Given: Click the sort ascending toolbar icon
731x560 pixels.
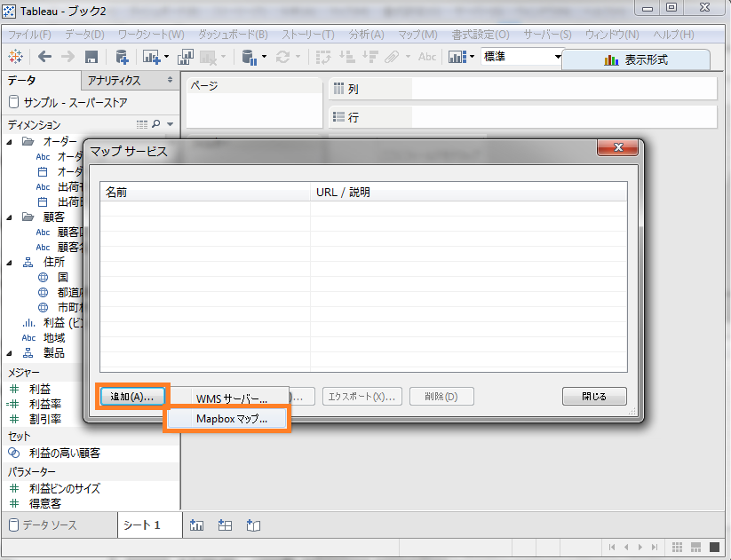Looking at the screenshot, I should point(347,57).
